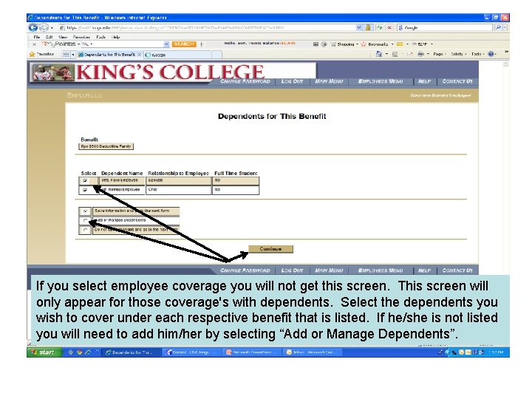The height and width of the screenshot is (399, 532).
Task: Click Employees Menu in bottom navigation
Action: [x=381, y=270]
